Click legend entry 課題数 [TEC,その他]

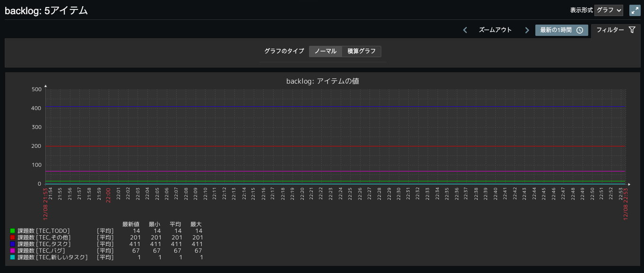pos(44,238)
